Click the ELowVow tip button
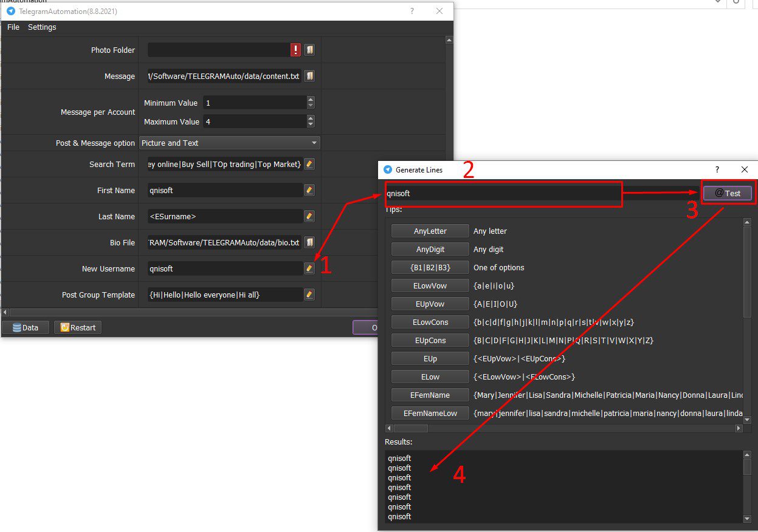 430,285
